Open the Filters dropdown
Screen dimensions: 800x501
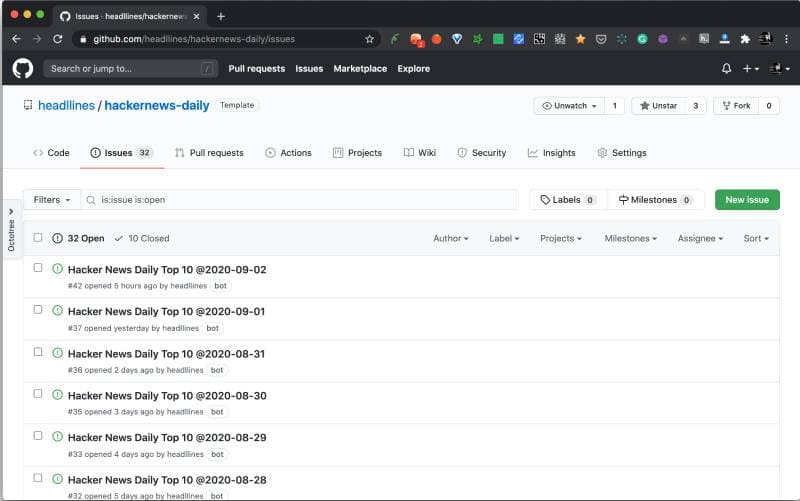52,200
